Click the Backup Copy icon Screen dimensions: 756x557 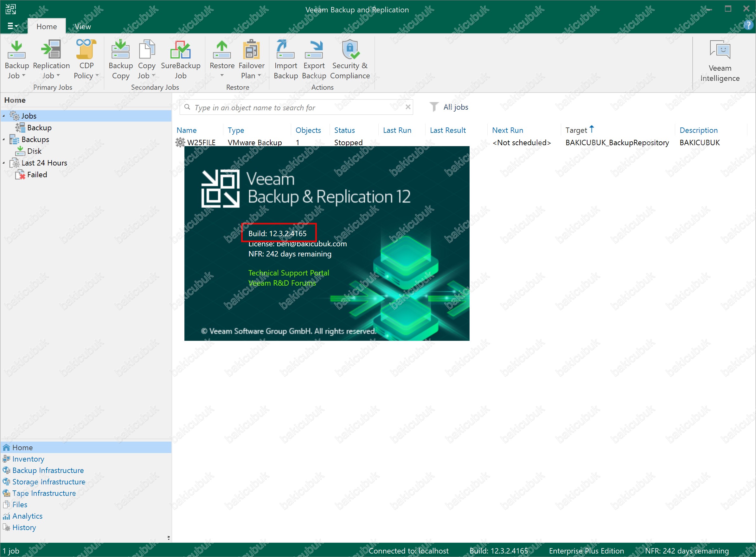coord(120,49)
